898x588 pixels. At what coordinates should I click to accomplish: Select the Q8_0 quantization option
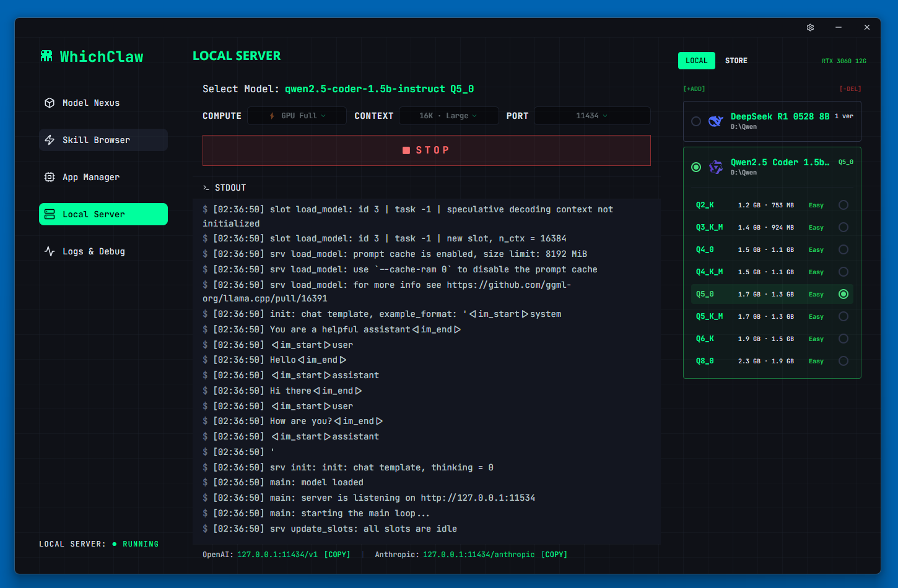pos(843,361)
